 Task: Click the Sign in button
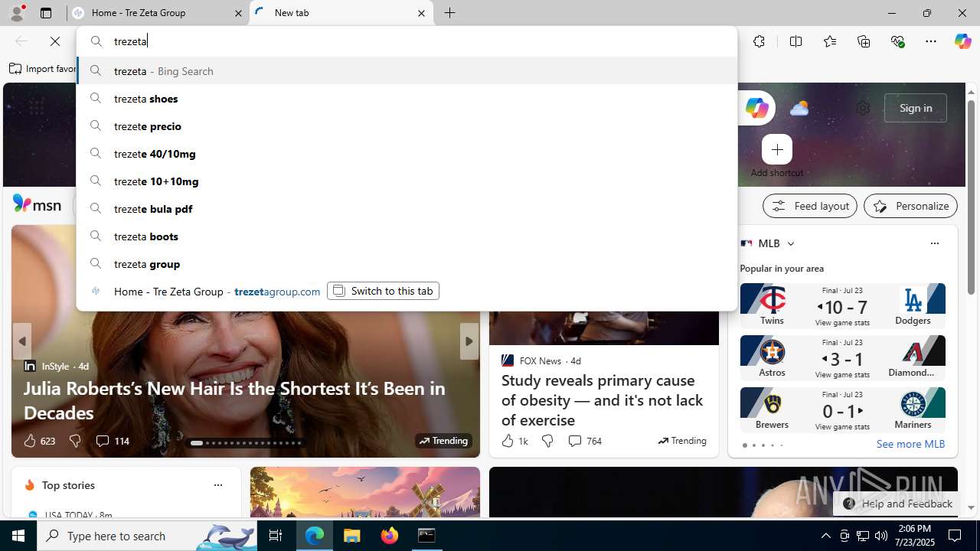pos(916,108)
